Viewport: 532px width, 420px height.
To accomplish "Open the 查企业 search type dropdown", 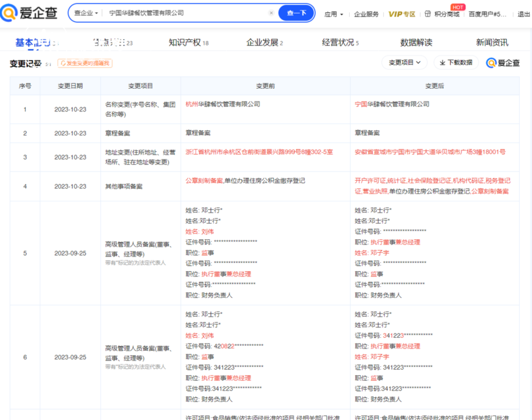I will coord(86,13).
